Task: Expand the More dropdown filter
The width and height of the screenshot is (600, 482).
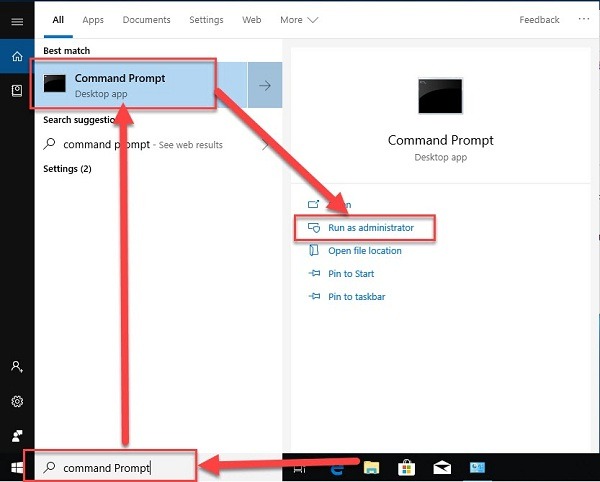Action: point(299,20)
